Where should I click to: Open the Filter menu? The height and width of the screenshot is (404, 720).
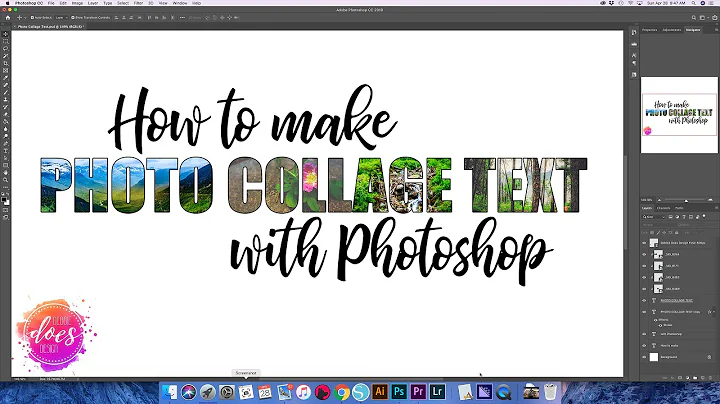tap(138, 3)
